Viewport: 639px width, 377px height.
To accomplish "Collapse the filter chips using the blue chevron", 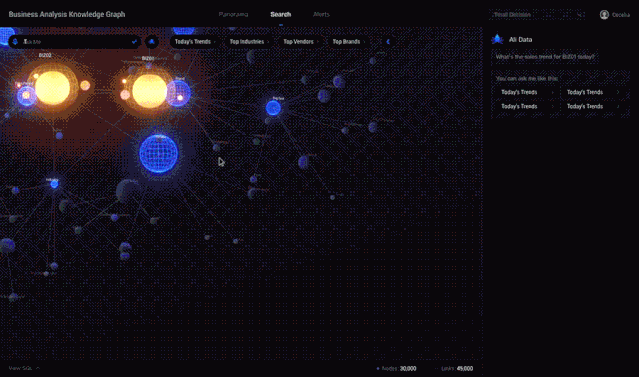I will (388, 42).
